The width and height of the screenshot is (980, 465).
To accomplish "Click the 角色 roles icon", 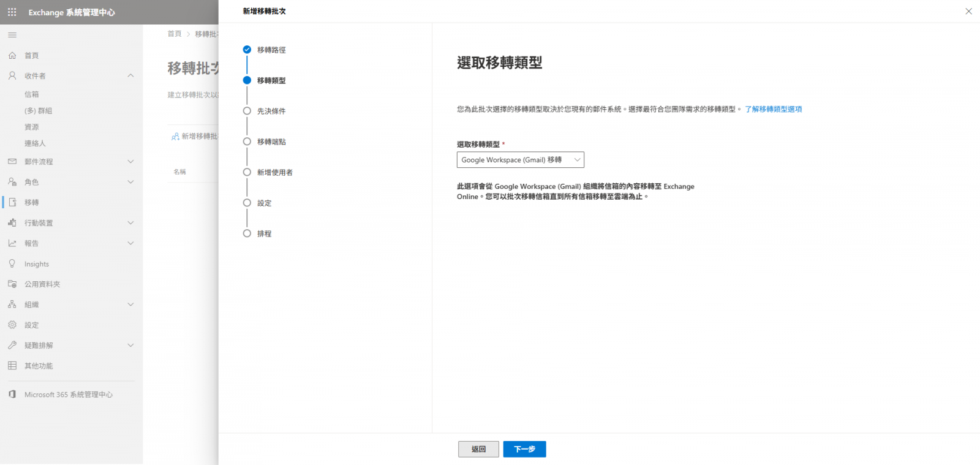I will pos(12,182).
